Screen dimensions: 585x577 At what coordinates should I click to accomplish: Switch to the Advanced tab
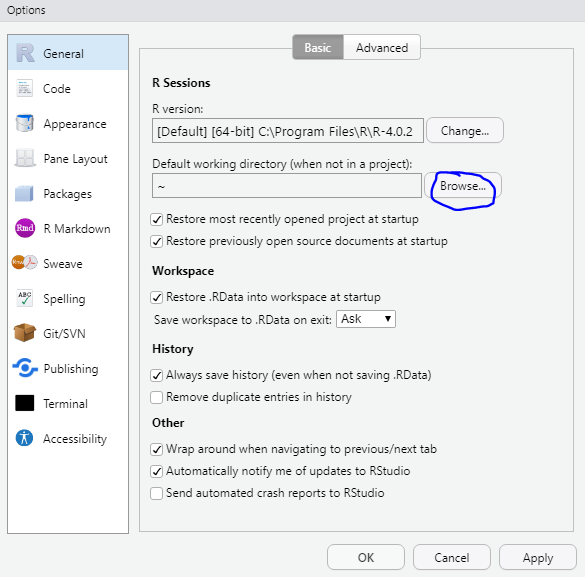(382, 47)
